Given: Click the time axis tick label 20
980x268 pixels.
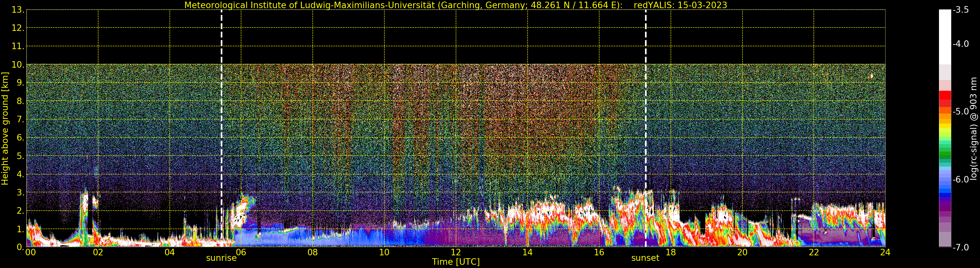Looking at the screenshot, I should click(742, 252).
